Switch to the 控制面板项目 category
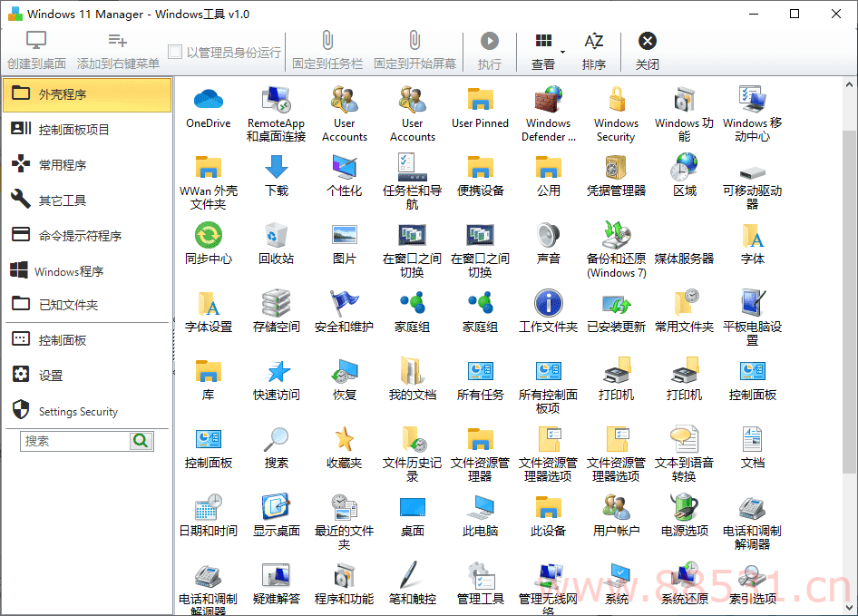858x616 pixels. coord(86,130)
